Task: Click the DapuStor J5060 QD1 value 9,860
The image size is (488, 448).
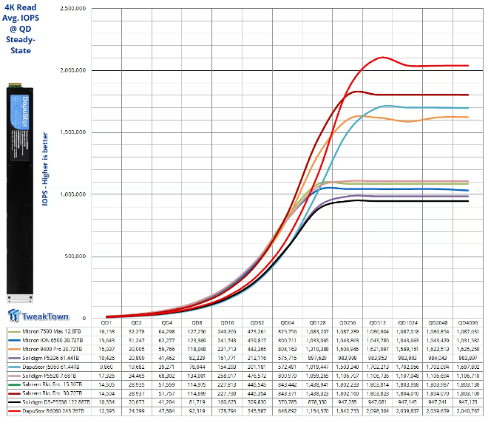Action: click(x=106, y=367)
